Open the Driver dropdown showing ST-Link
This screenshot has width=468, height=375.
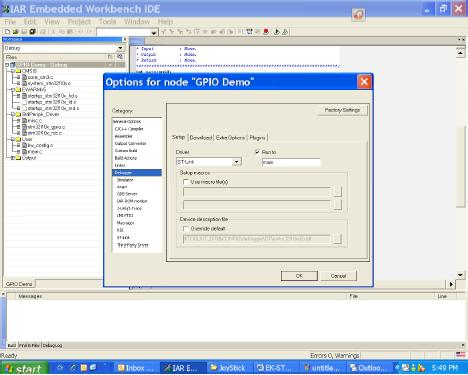coord(236,162)
